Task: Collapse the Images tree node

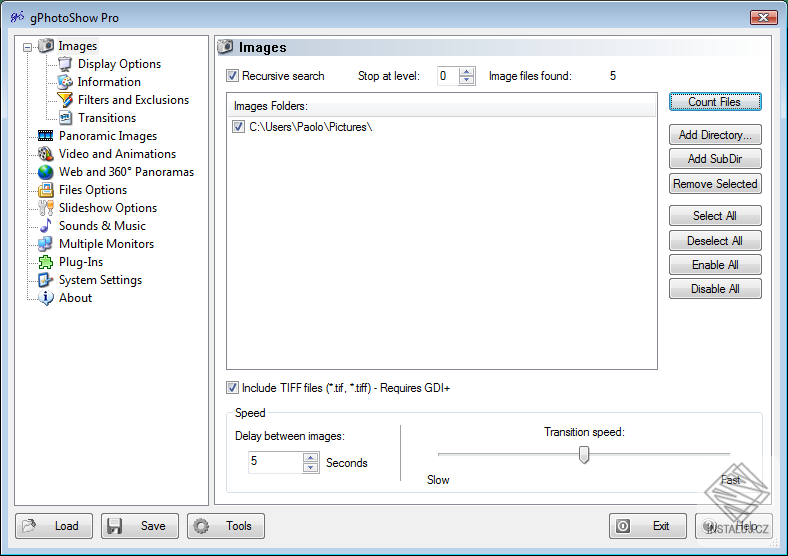Action: click(28, 47)
